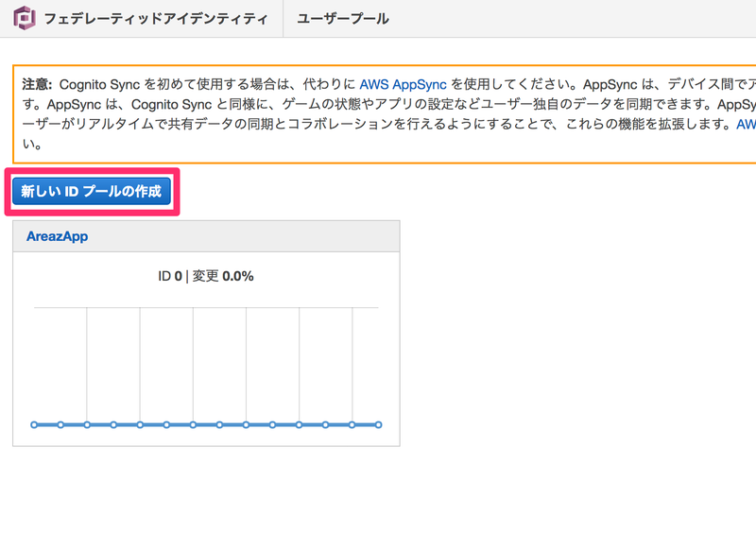Open the AreazApp identity pool link
The image size is (756, 550).
pos(58,236)
